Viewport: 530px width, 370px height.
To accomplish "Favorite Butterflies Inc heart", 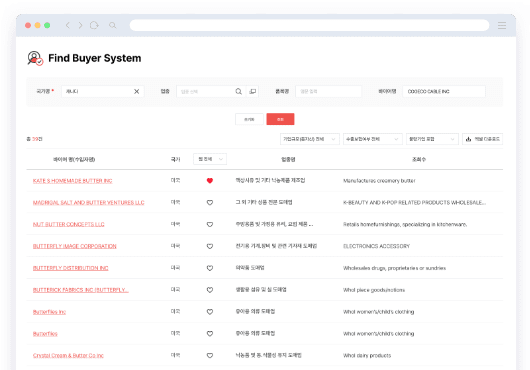I will 210,312.
